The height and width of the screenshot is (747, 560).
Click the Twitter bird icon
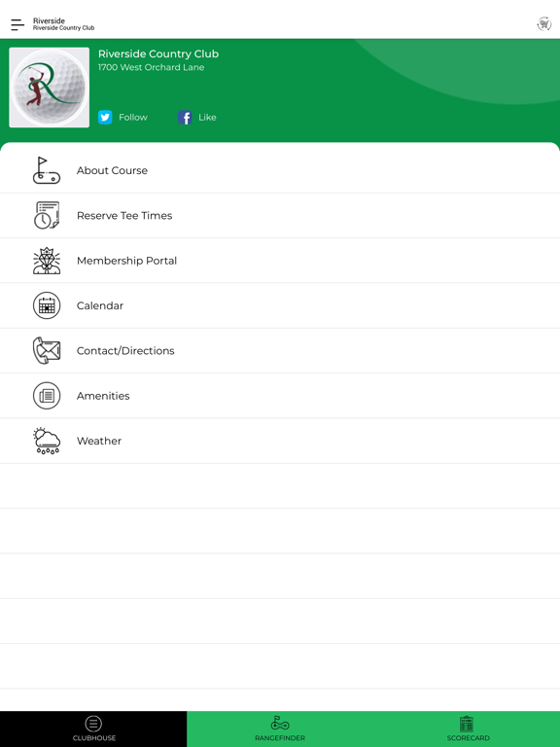pos(105,117)
